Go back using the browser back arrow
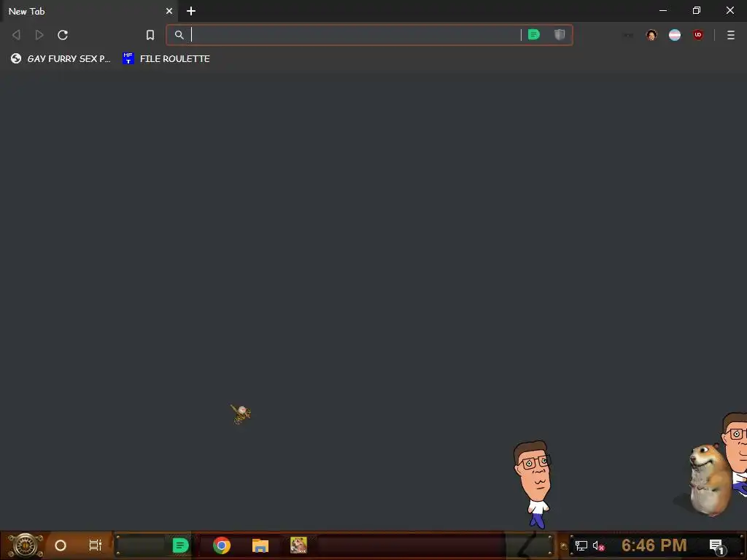Viewport: 747px width, 560px height. click(x=16, y=35)
